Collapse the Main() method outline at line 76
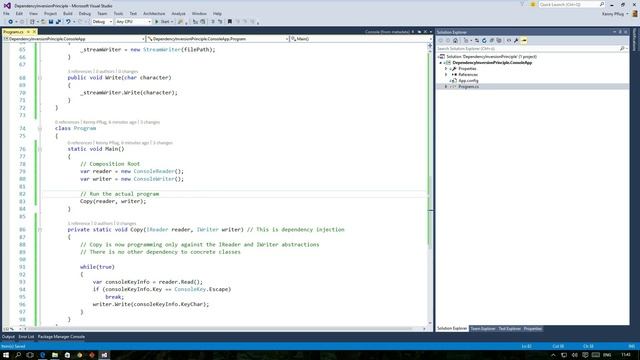The width and height of the screenshot is (640, 360). click(x=40, y=149)
